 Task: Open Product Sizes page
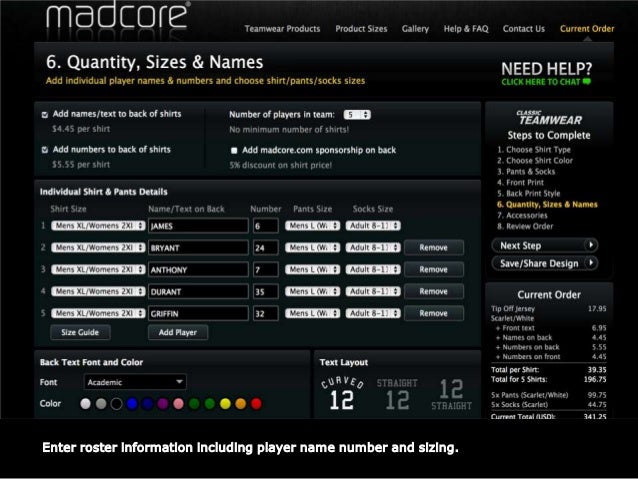(x=361, y=29)
